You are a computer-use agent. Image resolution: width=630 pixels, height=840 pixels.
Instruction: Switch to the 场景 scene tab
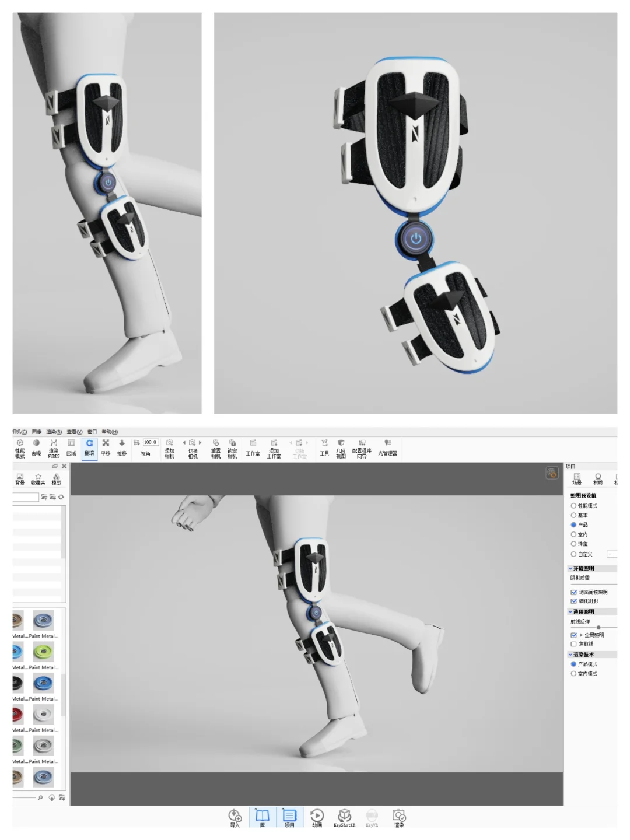tap(577, 479)
